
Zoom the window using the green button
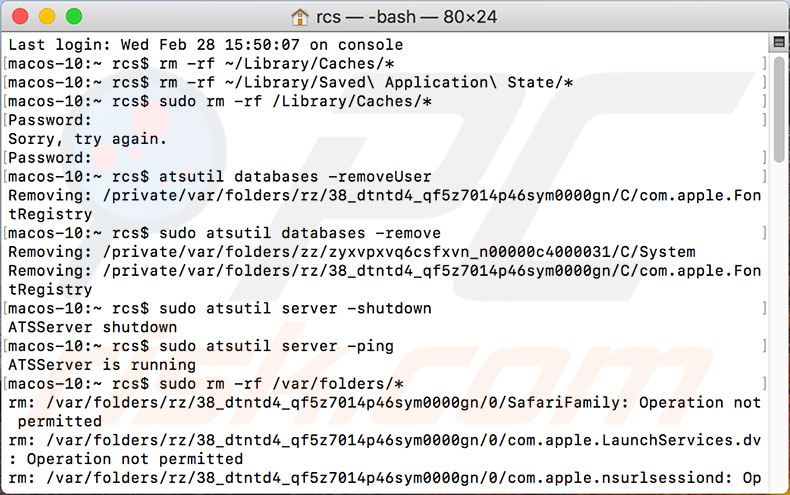point(74,17)
